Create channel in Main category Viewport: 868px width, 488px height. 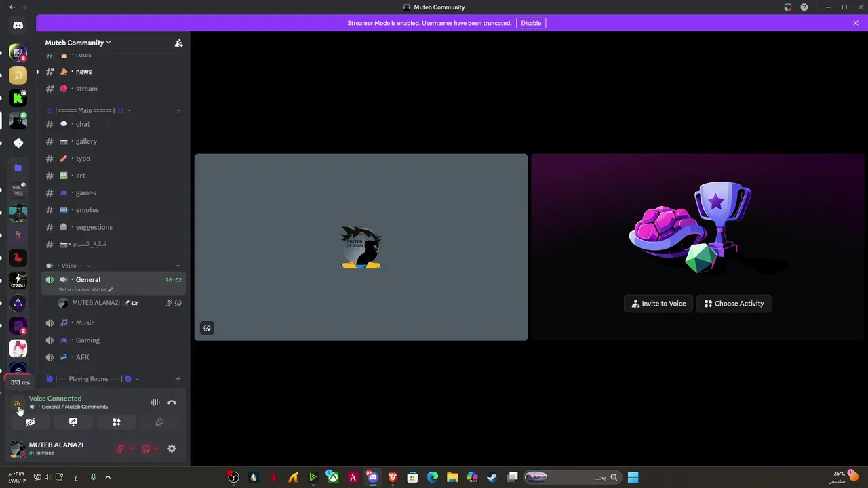pyautogui.click(x=178, y=110)
